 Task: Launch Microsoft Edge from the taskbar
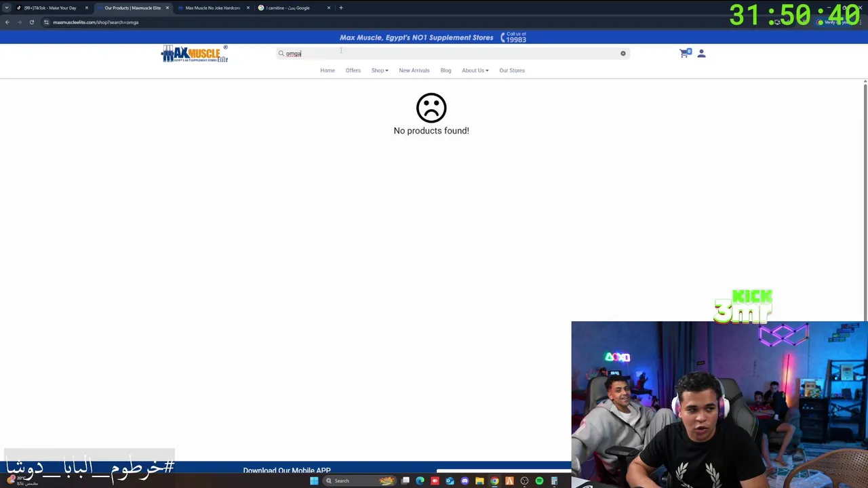[420, 481]
